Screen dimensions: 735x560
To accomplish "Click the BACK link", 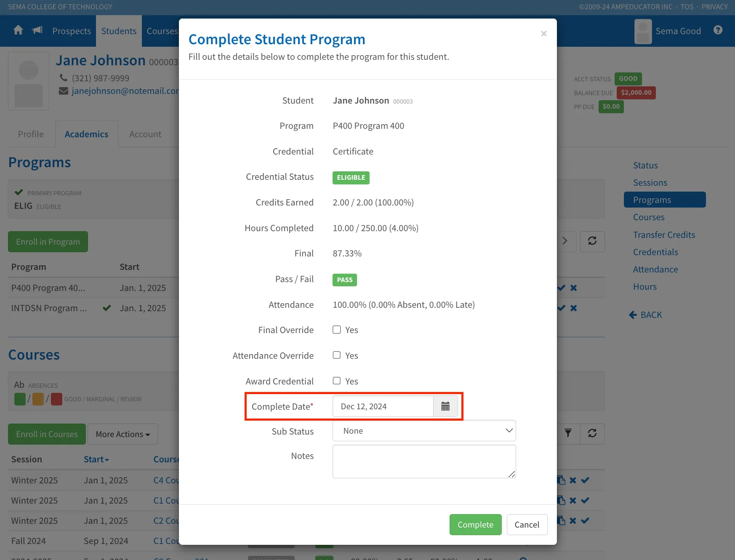I will tap(646, 315).
